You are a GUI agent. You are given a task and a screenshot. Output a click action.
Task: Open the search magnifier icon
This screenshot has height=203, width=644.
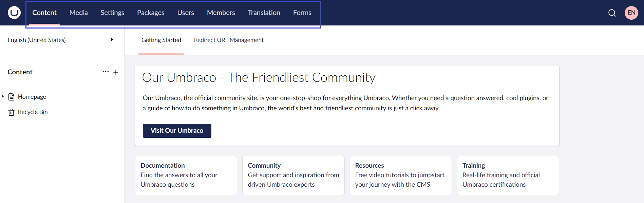(x=612, y=13)
